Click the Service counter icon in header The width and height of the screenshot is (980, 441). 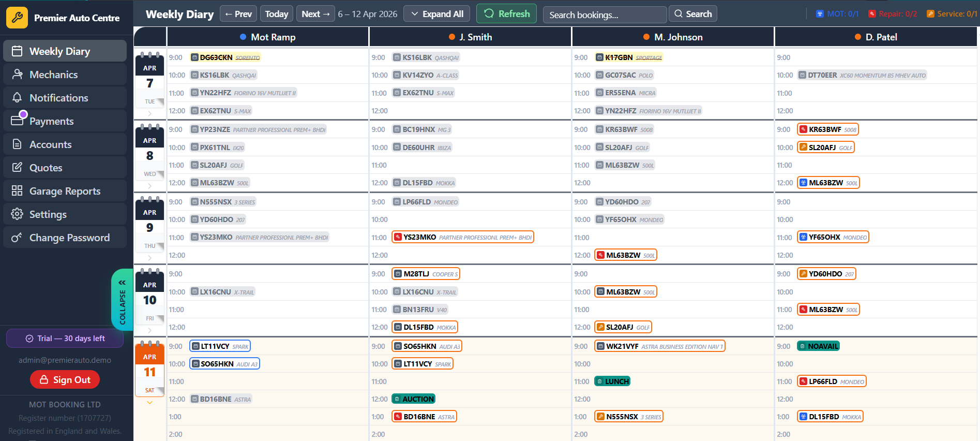pyautogui.click(x=930, y=14)
